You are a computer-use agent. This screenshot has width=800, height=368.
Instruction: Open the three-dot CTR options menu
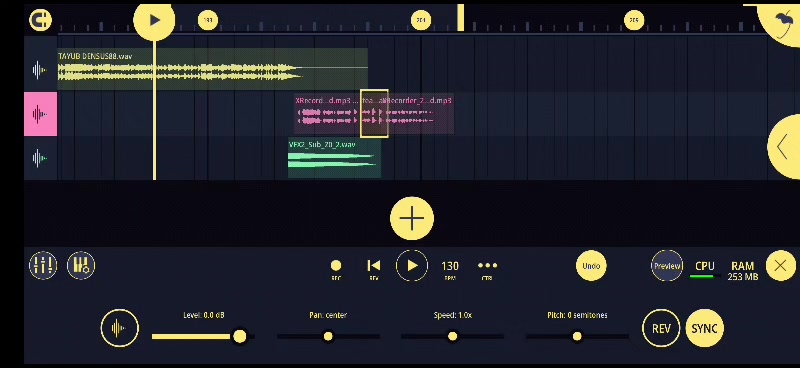487,269
